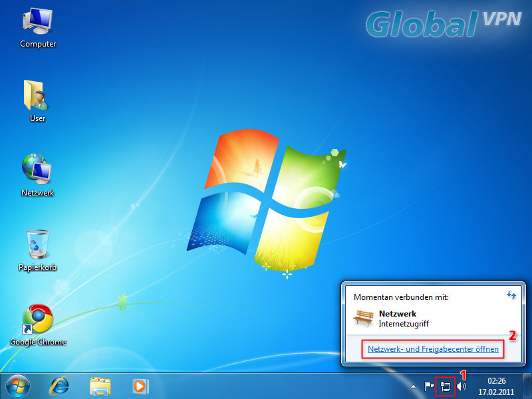Viewport: 532px width, 399px height.
Task: Click the refresh arrows icon in network popup
Action: pos(511,294)
